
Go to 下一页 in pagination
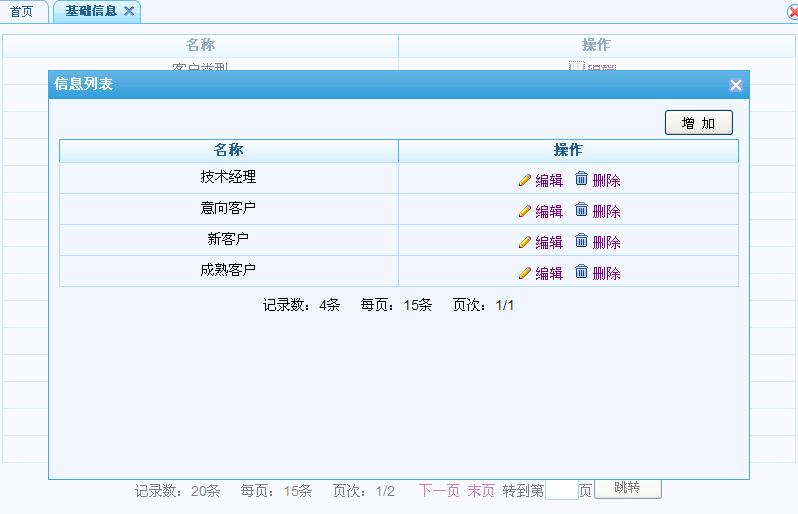click(x=439, y=491)
